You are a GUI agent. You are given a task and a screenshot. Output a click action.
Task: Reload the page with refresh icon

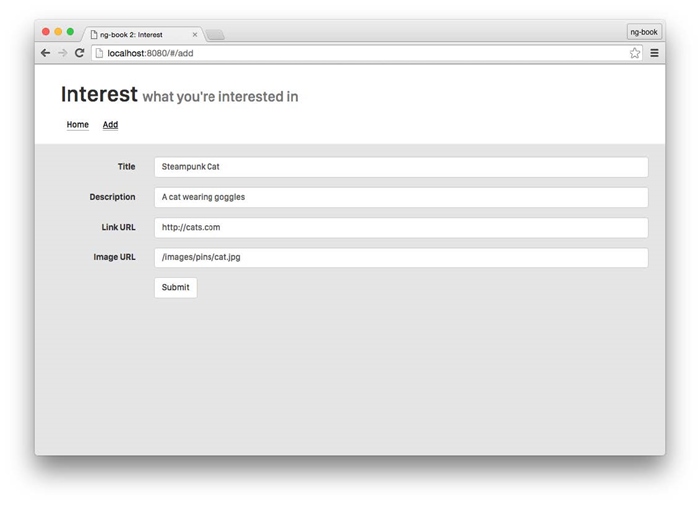80,53
